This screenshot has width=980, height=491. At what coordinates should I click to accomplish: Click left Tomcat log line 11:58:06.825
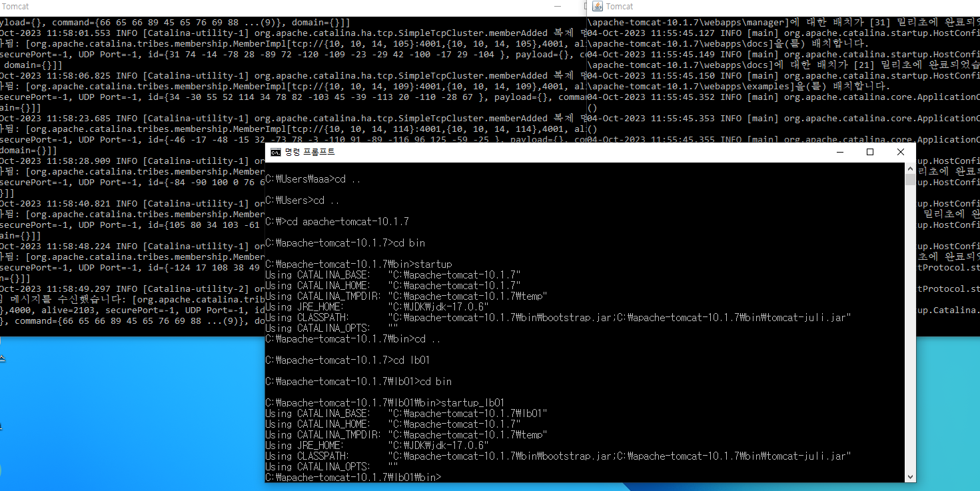[x=292, y=75]
